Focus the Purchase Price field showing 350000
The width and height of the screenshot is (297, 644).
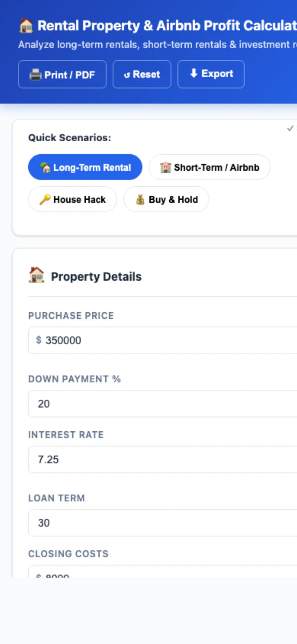[163, 340]
